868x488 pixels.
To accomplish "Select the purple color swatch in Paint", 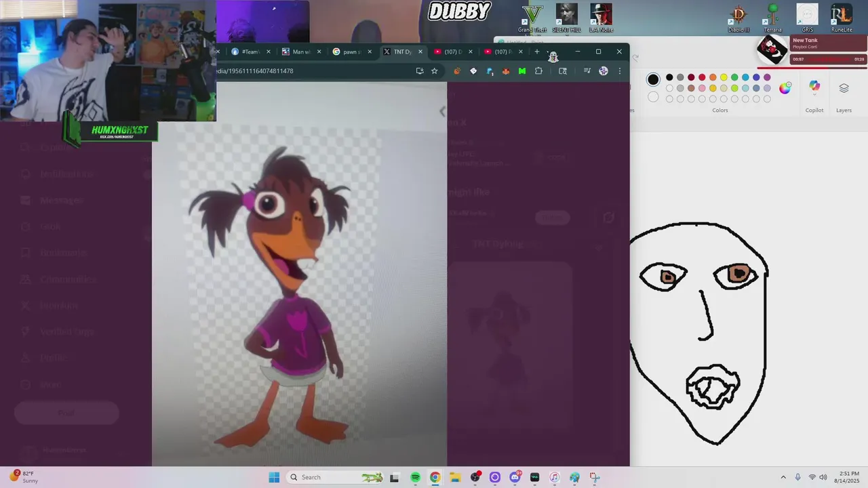I will coord(767,77).
